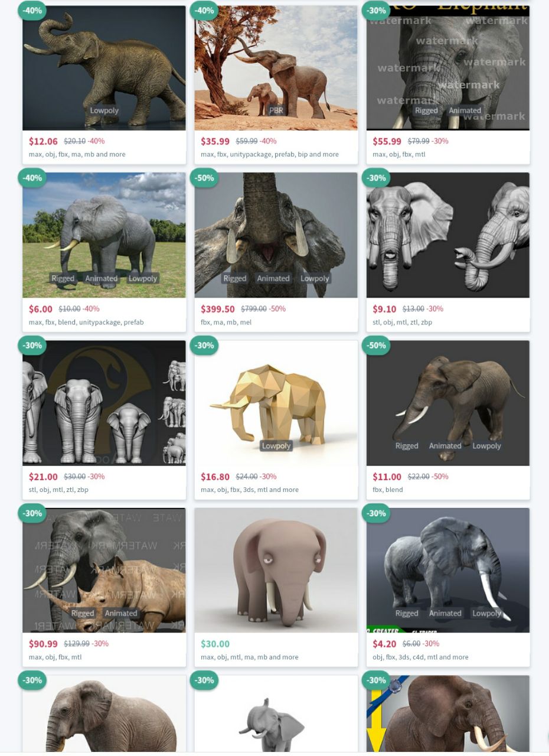Image resolution: width=549 pixels, height=756 pixels.
Task: Click the $21.00 price link
Action: tap(43, 477)
